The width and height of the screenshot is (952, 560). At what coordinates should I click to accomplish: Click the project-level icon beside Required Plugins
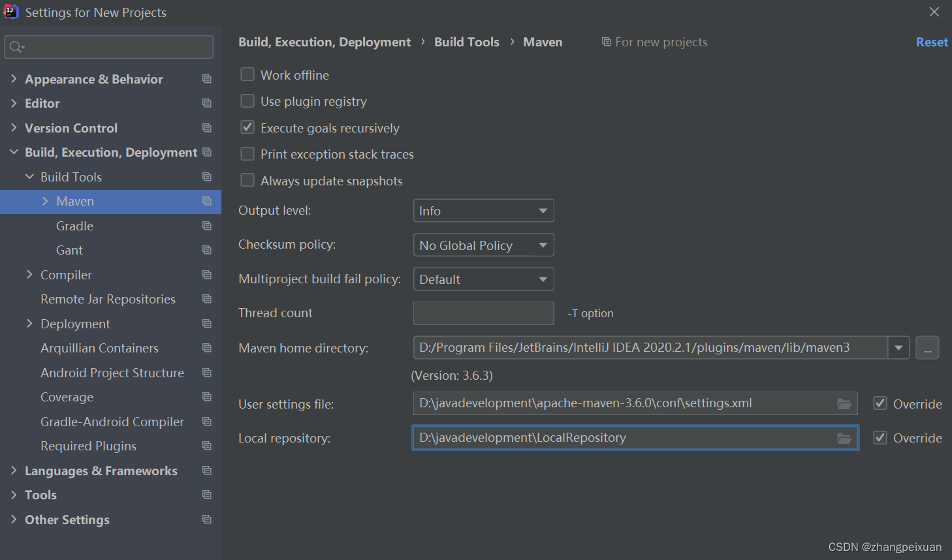207,446
